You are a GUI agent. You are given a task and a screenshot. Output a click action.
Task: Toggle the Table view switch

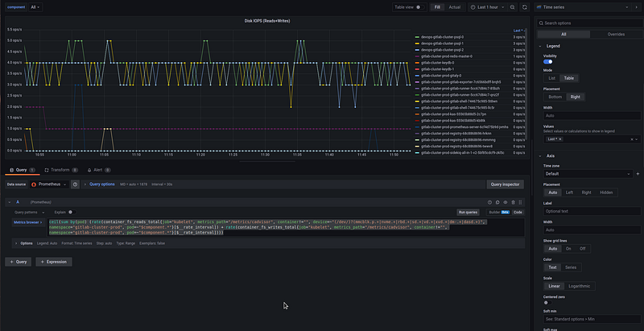click(x=419, y=7)
